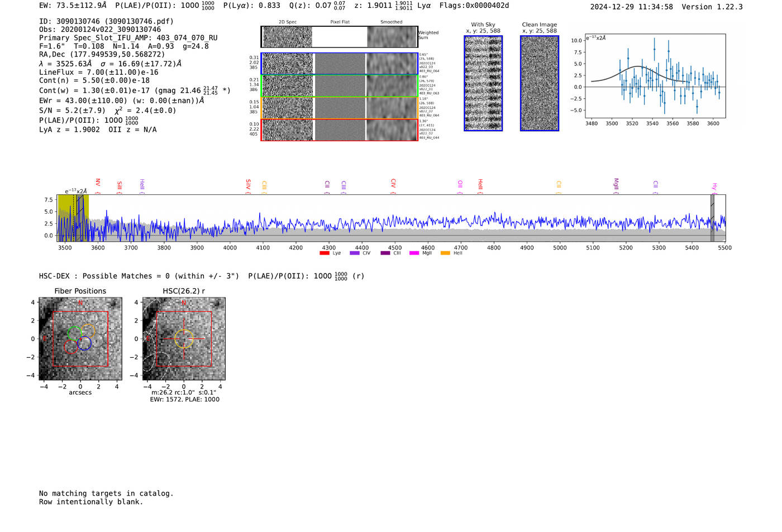Click the magenta MgII legend swatch
The height and width of the screenshot is (532, 782).
tap(414, 253)
